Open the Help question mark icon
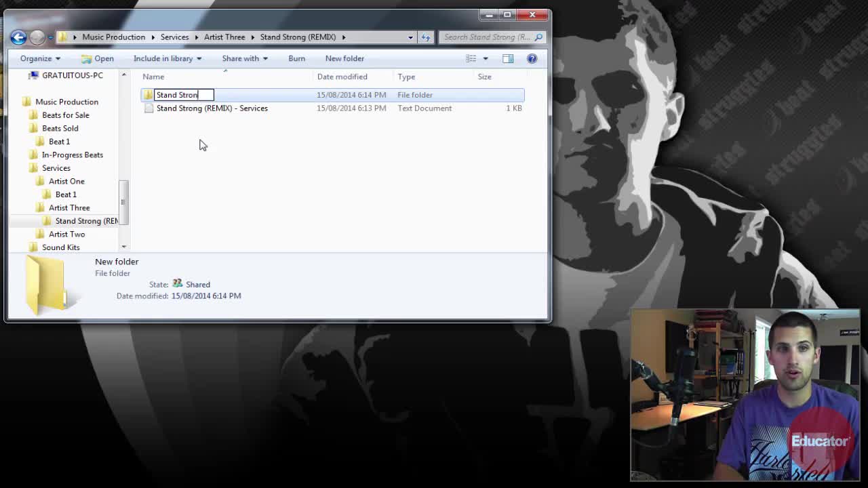This screenshot has height=488, width=868. pos(532,59)
